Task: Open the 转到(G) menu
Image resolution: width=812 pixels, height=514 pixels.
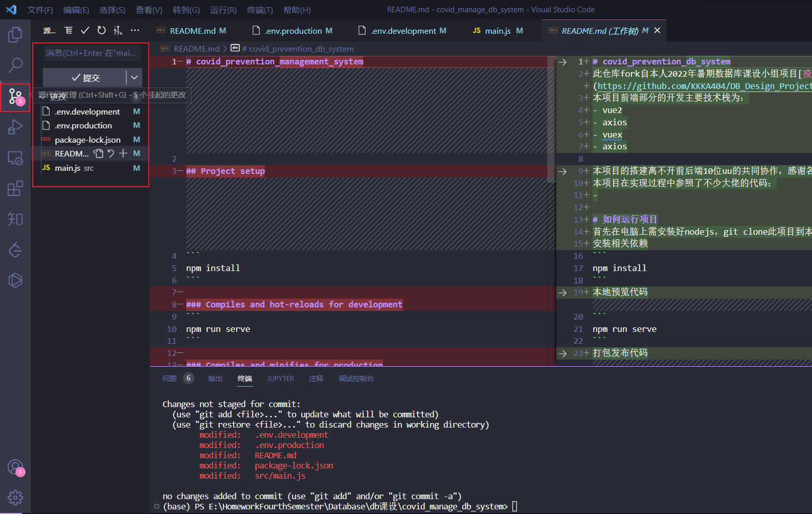Action: coord(186,10)
